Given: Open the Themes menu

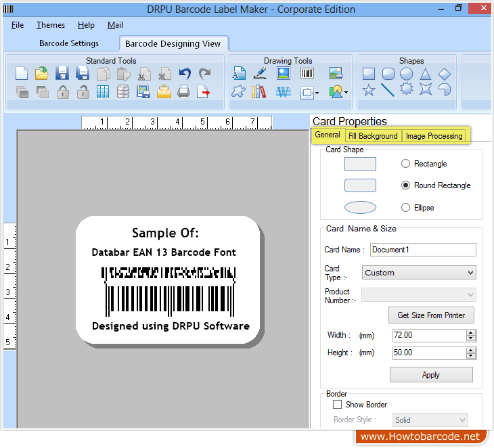Looking at the screenshot, I should 51,25.
